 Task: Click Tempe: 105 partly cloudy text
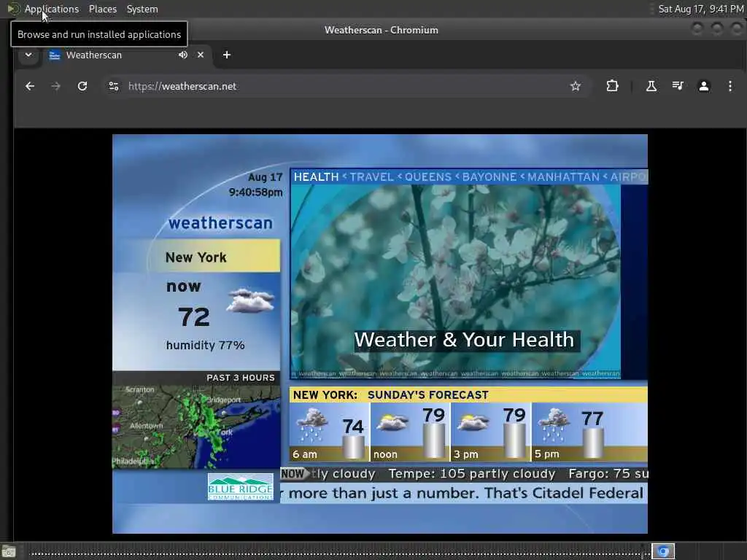tap(472, 474)
